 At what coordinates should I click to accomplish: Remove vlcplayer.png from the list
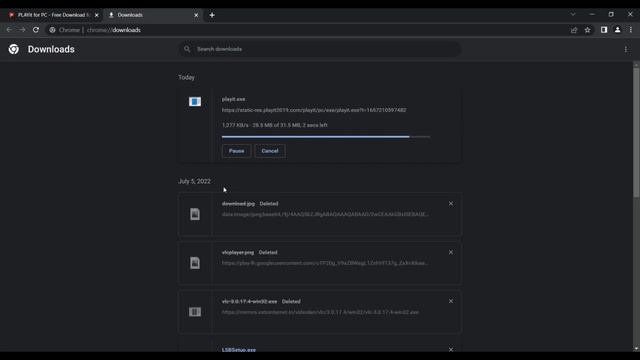tap(451, 252)
